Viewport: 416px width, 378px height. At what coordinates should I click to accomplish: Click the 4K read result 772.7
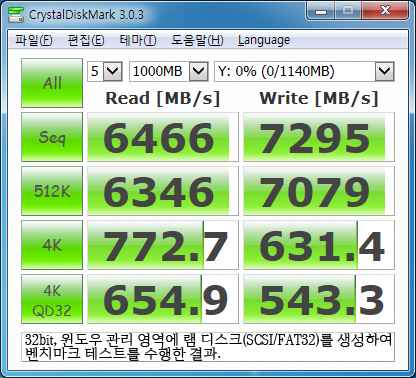click(163, 245)
